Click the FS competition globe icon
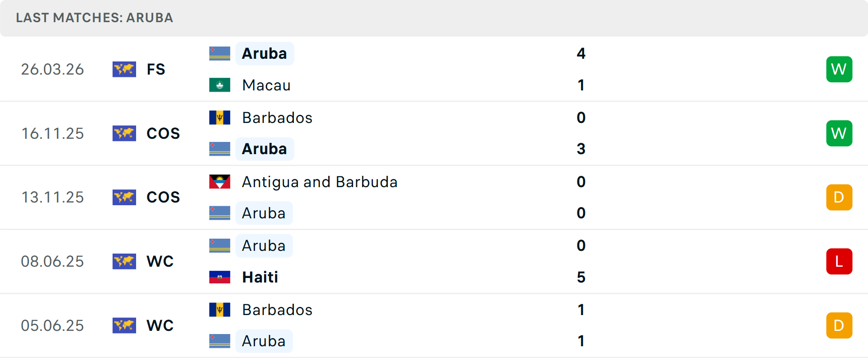This screenshot has width=868, height=358. 124,69
